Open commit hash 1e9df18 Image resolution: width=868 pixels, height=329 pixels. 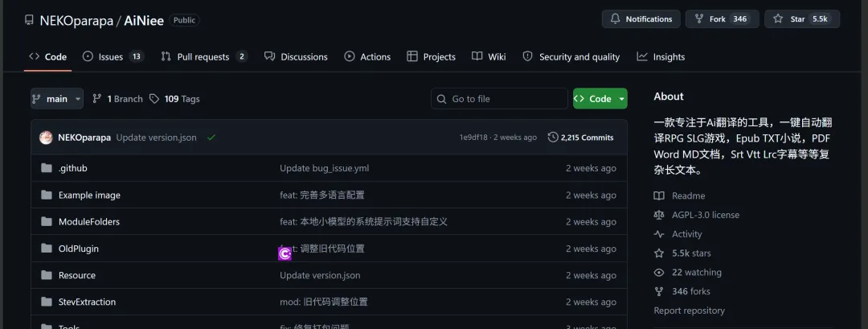coord(473,138)
